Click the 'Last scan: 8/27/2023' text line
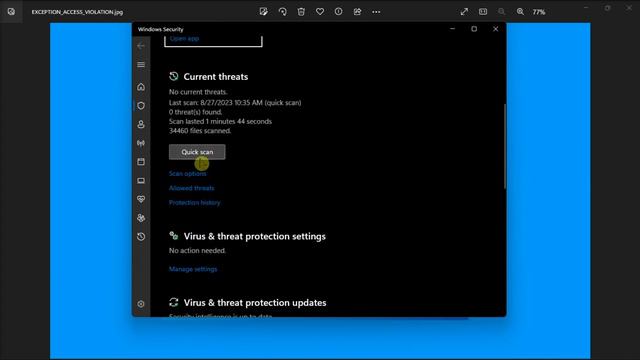Viewport: 640px width, 360px height. pyautogui.click(x=235, y=103)
